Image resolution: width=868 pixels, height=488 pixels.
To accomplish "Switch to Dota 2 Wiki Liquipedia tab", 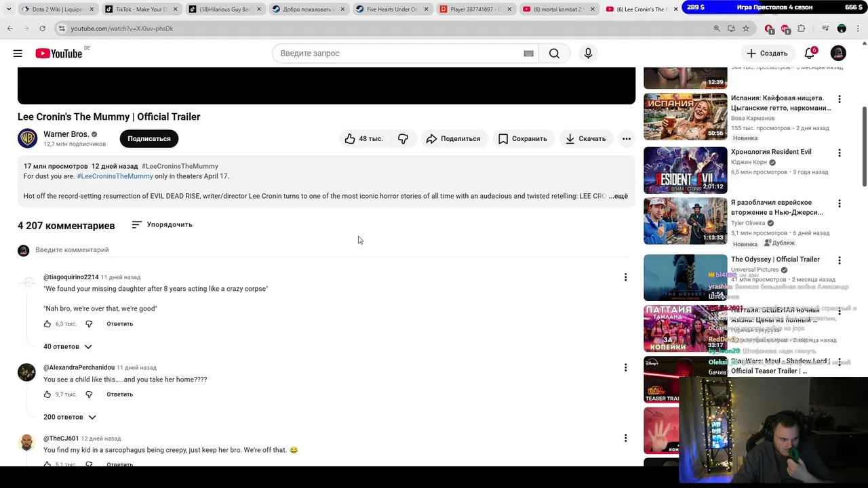I will (57, 9).
